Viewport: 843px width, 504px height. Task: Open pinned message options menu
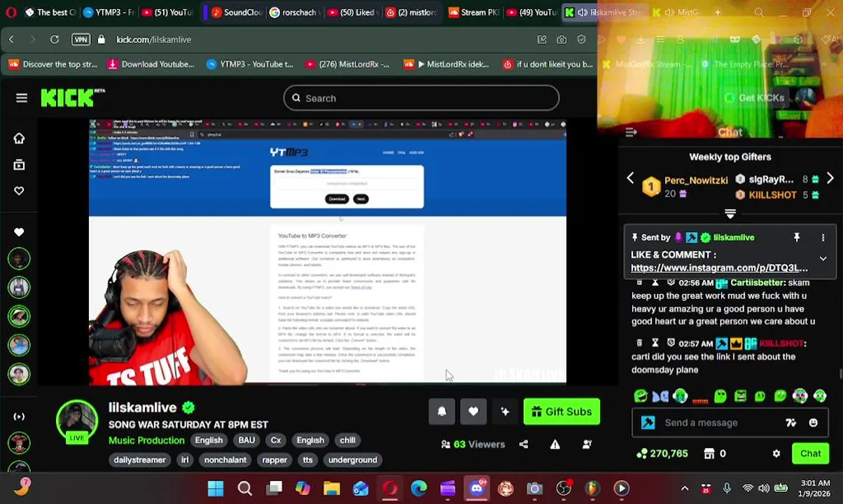click(x=823, y=238)
